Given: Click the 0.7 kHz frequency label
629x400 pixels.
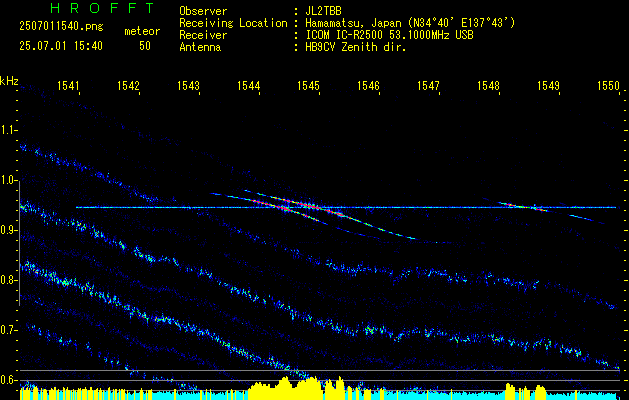Looking at the screenshot, I should [8, 330].
